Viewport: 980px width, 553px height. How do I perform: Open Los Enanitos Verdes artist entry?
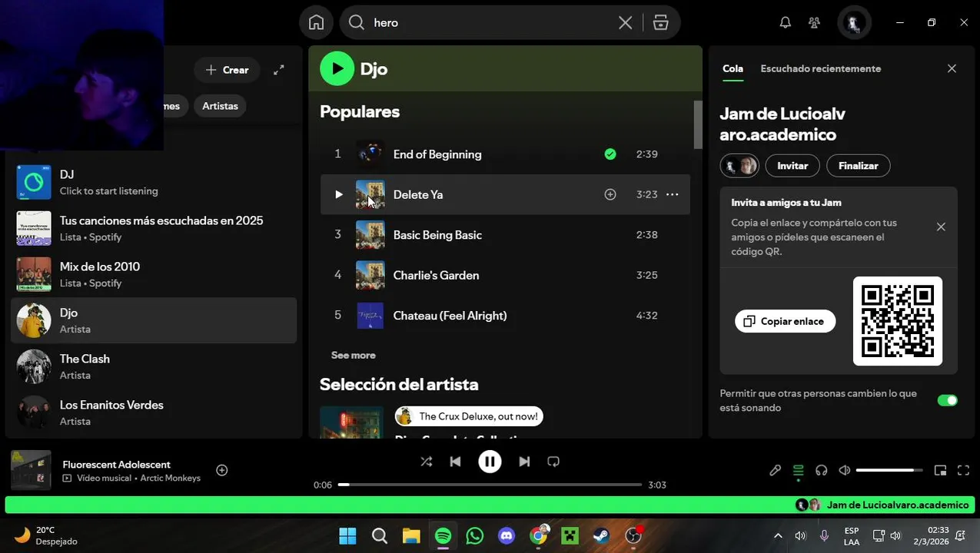coord(154,412)
